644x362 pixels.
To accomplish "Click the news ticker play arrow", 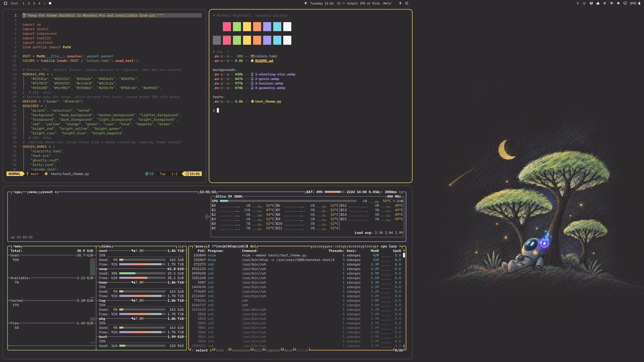I will coord(344,3).
